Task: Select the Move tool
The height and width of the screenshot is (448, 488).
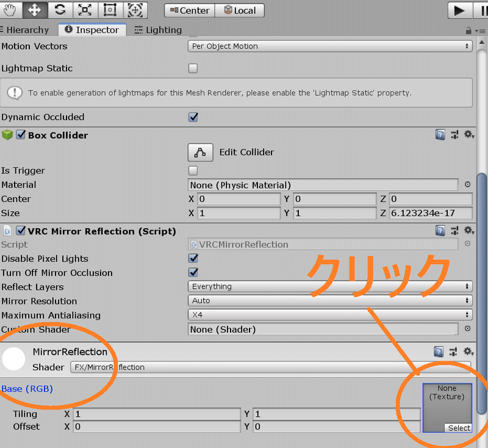Action: click(35, 10)
